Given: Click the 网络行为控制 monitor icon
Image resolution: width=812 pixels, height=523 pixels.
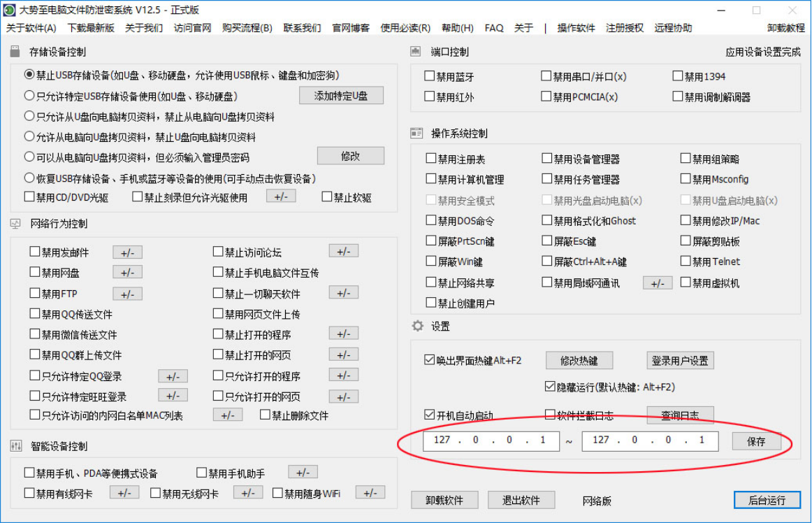Looking at the screenshot, I should [x=15, y=224].
